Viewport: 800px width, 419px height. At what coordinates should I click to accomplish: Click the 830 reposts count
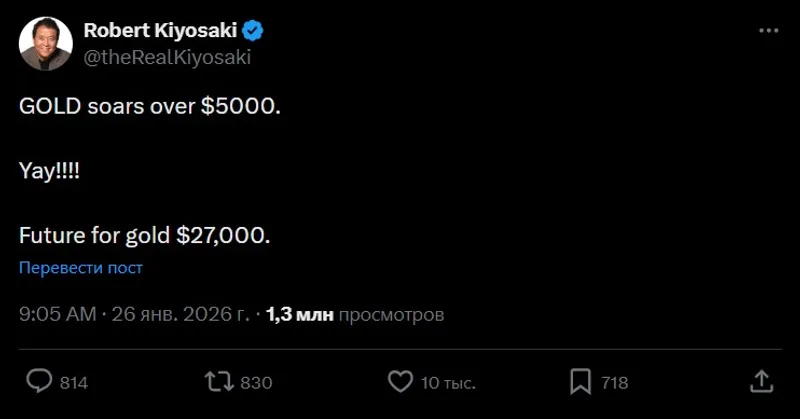[256, 382]
